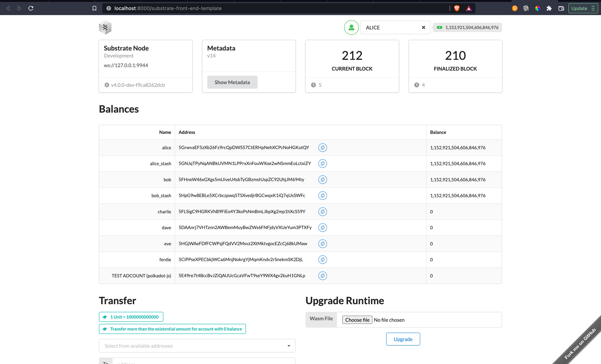Copy TEST ADCOUNT address with the copy icon
This screenshot has height=364, width=601.
322,276
